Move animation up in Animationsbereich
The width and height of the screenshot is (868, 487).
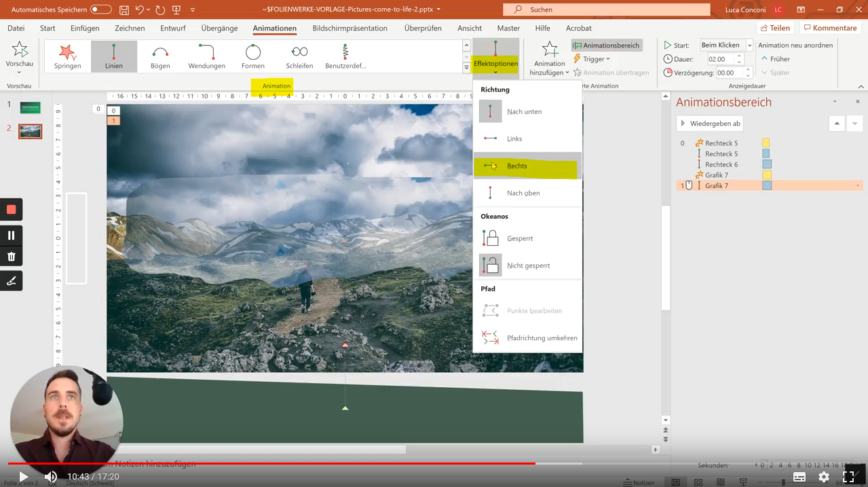pos(837,124)
